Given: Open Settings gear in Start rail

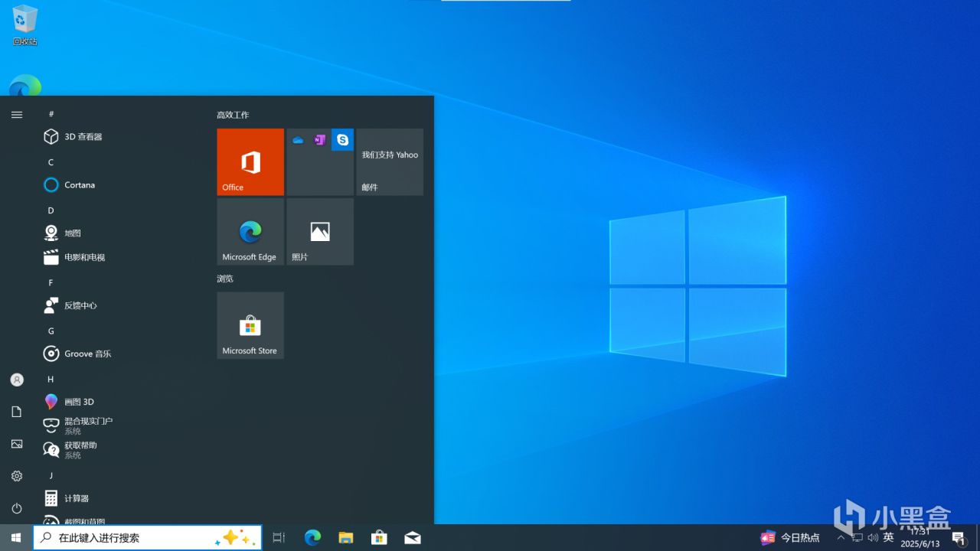Looking at the screenshot, I should tap(17, 476).
